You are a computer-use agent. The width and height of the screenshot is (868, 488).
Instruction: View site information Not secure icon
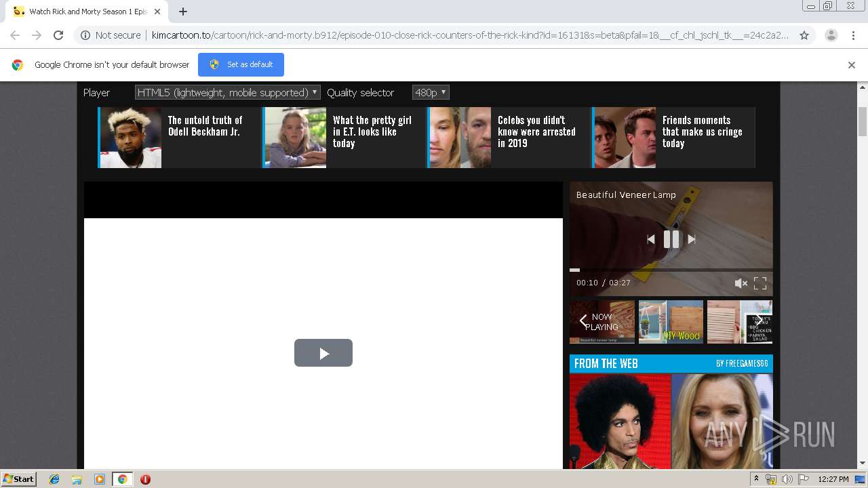click(x=85, y=35)
